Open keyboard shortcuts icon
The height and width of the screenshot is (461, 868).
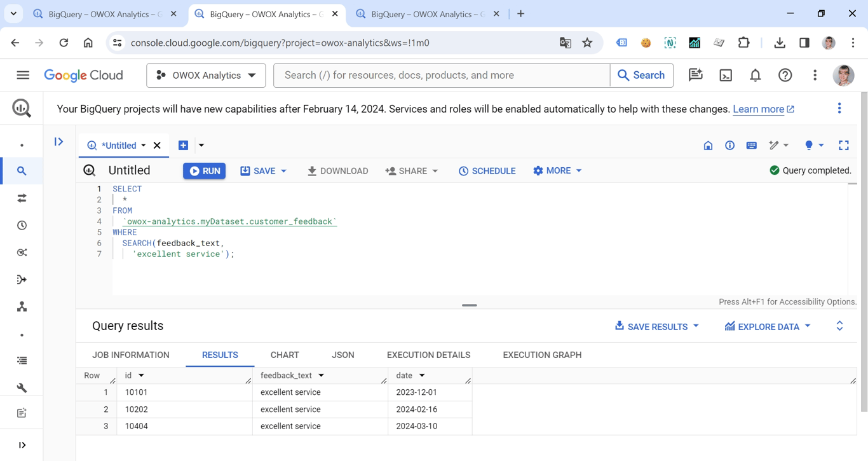click(x=751, y=146)
